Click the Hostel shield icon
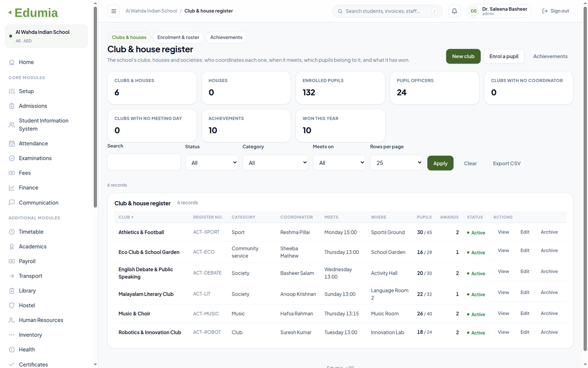 tap(12, 305)
